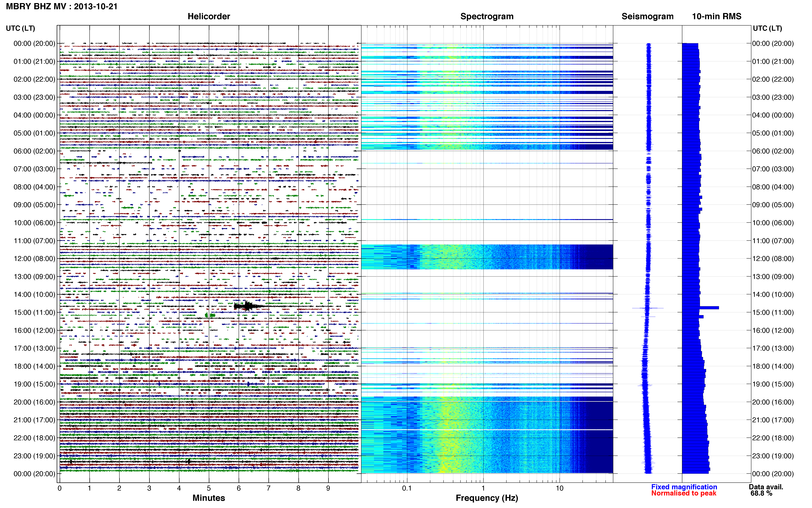
Task: Click the '14:00 (10:00)' label beside the Helicorder
Action: coord(34,295)
